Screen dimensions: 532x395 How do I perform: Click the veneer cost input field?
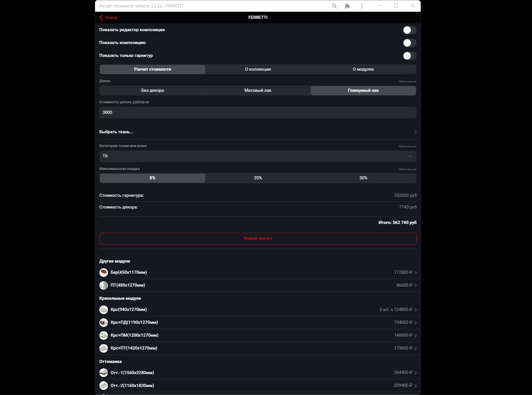click(x=258, y=112)
